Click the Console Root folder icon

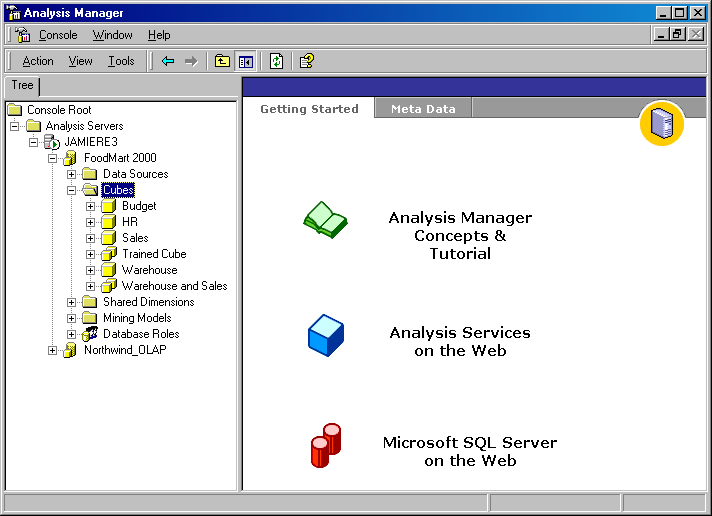tap(15, 110)
